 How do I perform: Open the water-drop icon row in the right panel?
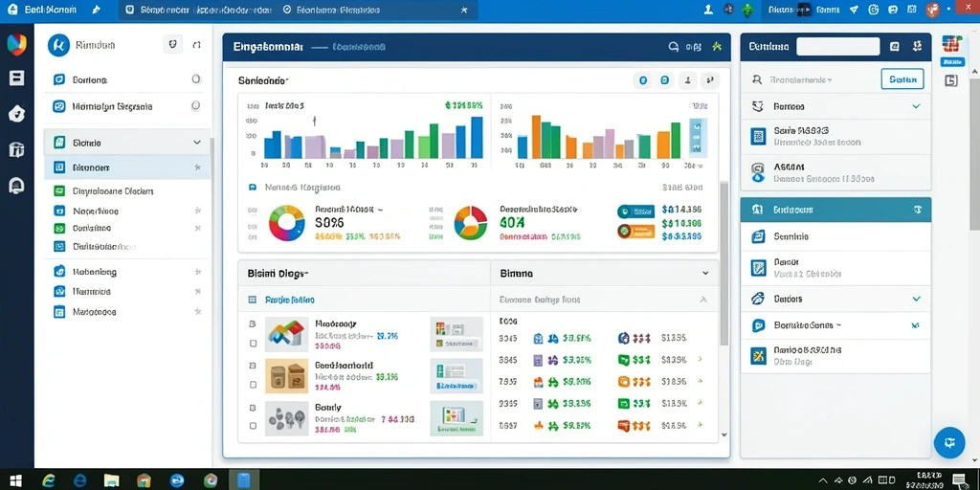(835, 172)
